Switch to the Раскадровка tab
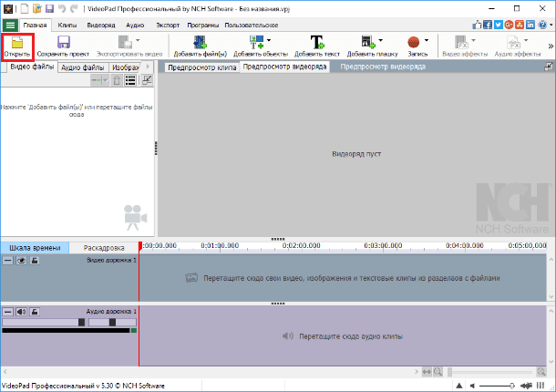Image resolution: width=556 pixels, height=392 pixels. (104, 248)
